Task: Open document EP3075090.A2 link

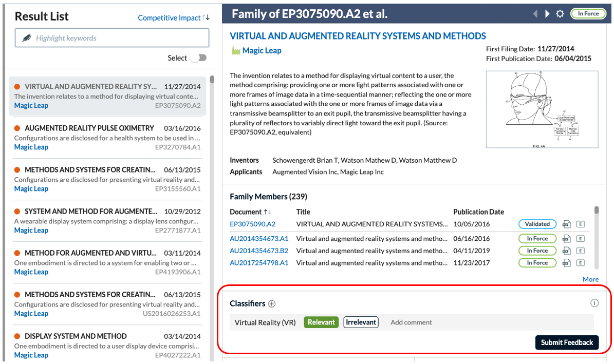Action: pos(253,224)
